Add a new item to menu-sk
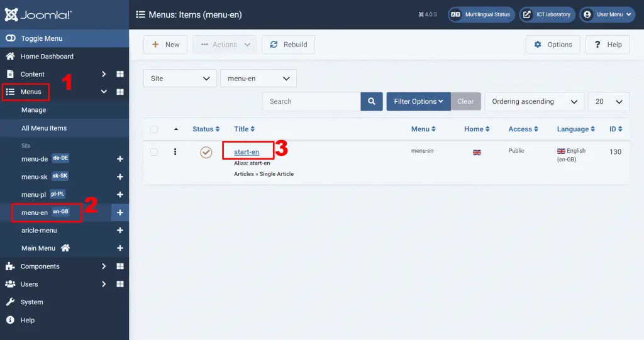The width and height of the screenshot is (644, 340). pos(120,177)
